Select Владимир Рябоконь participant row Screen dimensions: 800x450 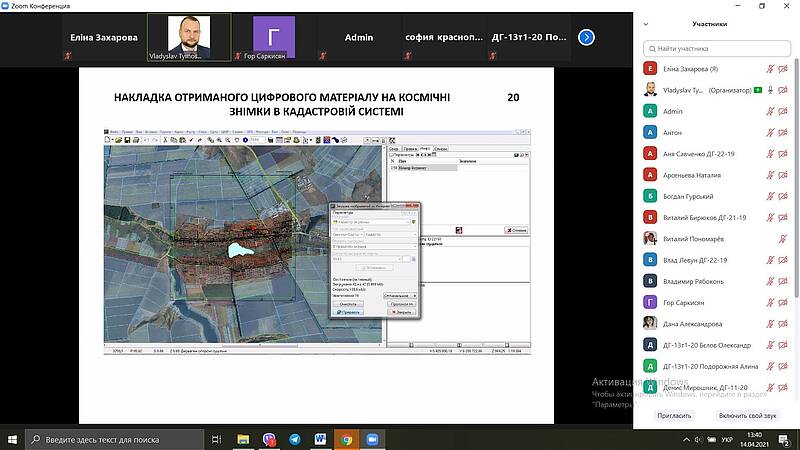click(716, 281)
